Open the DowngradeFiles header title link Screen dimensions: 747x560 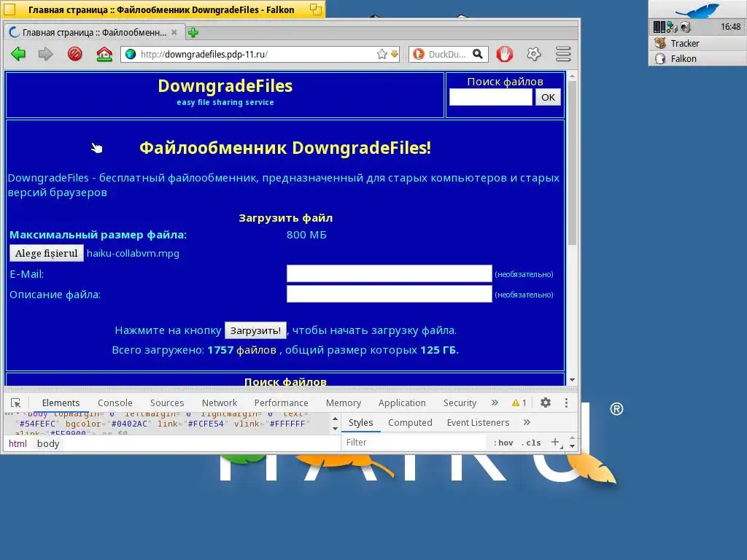tap(225, 86)
